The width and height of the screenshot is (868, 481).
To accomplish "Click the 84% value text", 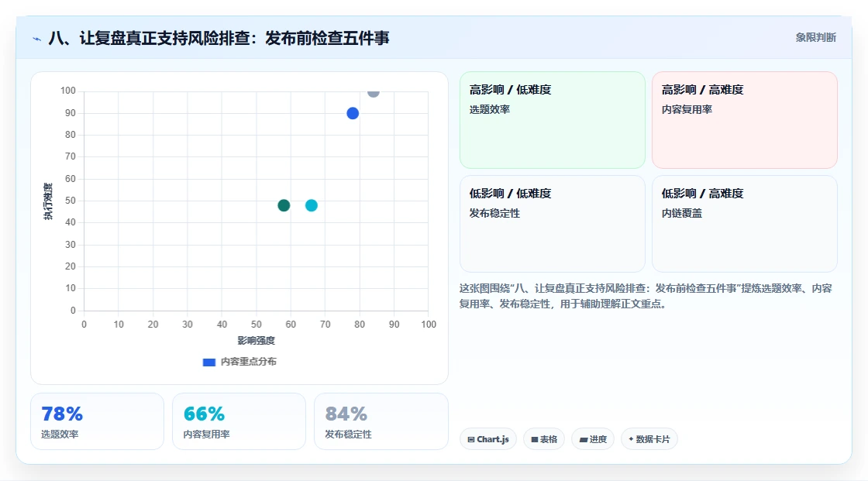I will (346, 414).
